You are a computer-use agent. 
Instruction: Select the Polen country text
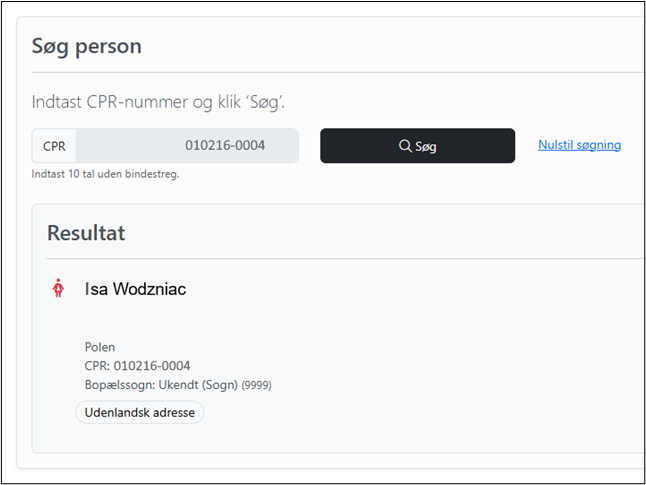pos(100,347)
